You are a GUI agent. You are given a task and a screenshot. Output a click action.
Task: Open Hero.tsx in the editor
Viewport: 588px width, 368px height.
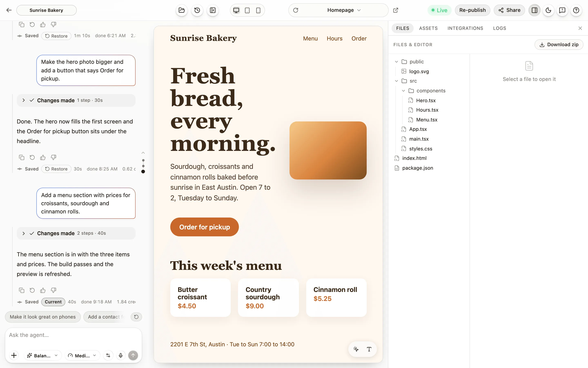click(426, 100)
